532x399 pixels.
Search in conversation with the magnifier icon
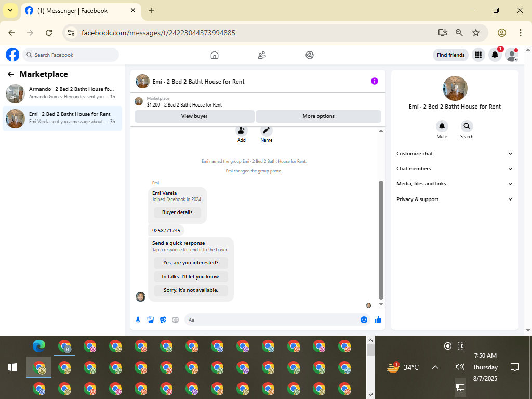click(x=467, y=126)
